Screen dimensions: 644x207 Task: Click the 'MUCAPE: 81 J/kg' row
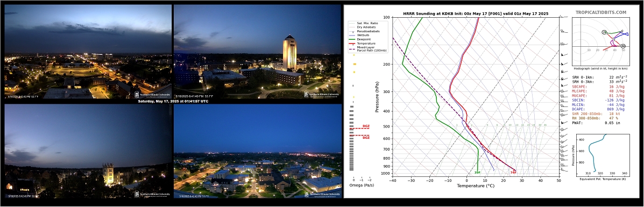599,96
